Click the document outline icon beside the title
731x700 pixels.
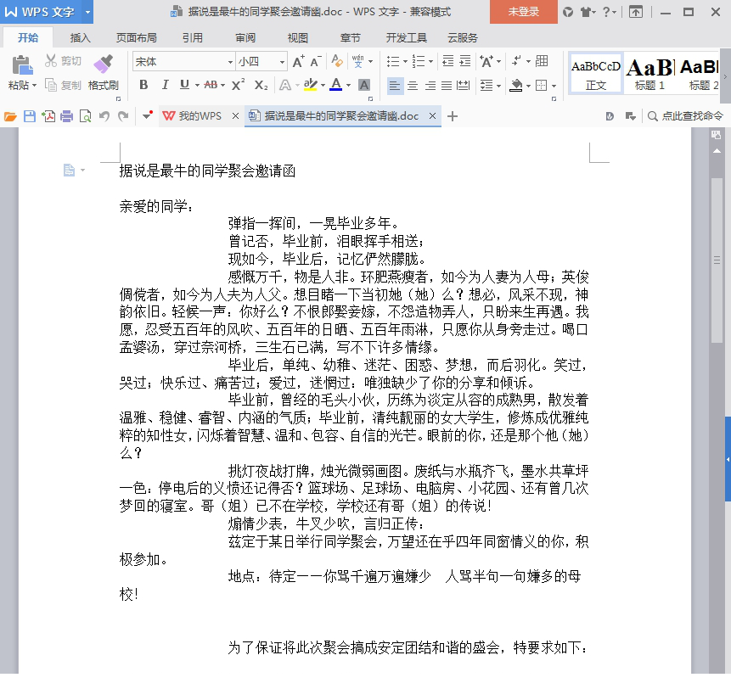point(69,170)
